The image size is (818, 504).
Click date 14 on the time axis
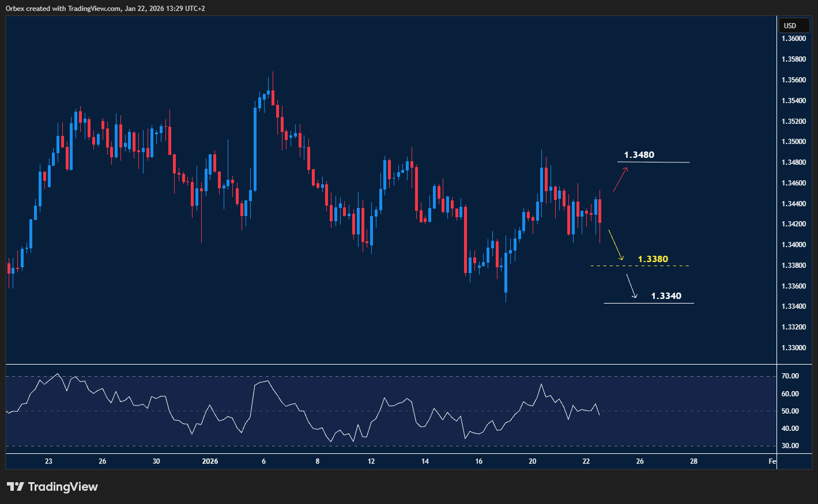pos(425,461)
